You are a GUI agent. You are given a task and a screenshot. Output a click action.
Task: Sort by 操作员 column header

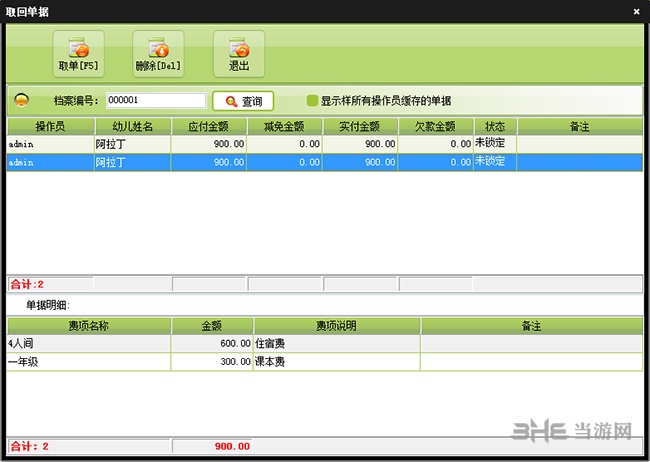click(51, 126)
